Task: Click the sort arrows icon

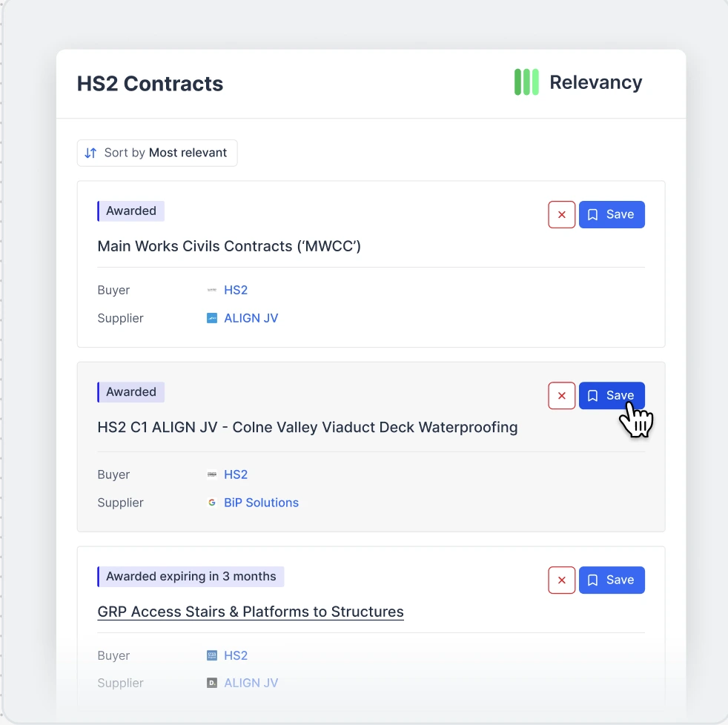Action: pos(90,153)
